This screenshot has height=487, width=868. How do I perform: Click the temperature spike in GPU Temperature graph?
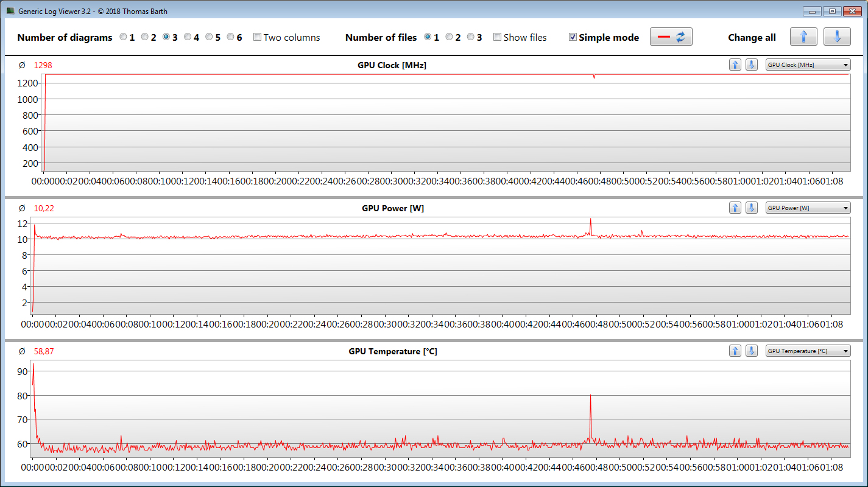[590, 398]
